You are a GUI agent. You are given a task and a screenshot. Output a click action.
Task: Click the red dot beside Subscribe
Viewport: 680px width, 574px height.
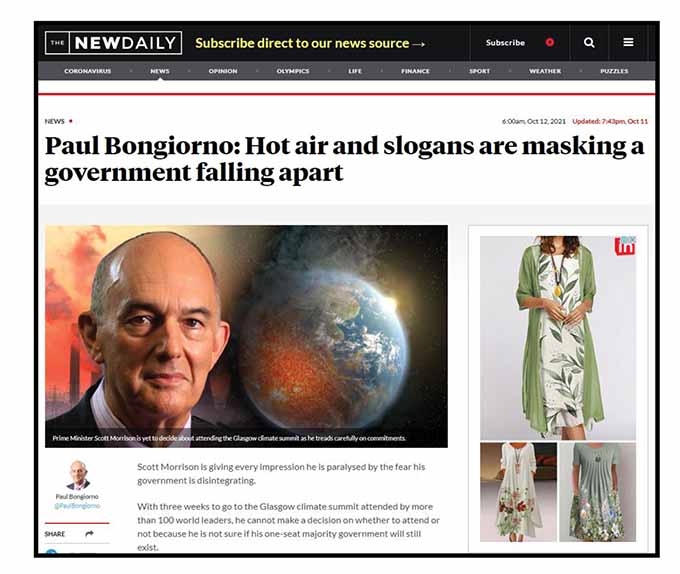[550, 42]
